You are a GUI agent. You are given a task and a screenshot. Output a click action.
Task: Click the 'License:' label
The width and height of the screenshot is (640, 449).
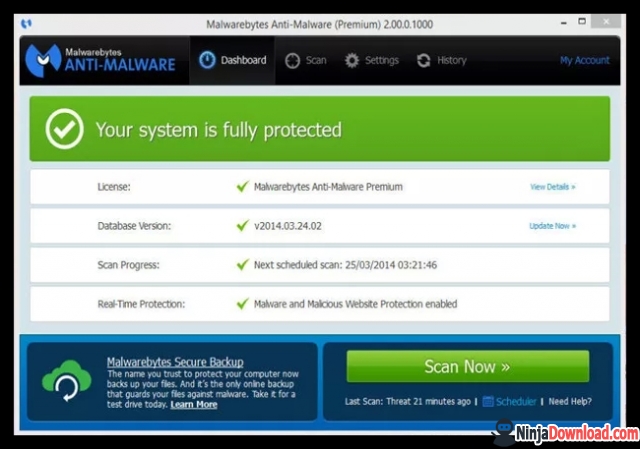tap(114, 187)
